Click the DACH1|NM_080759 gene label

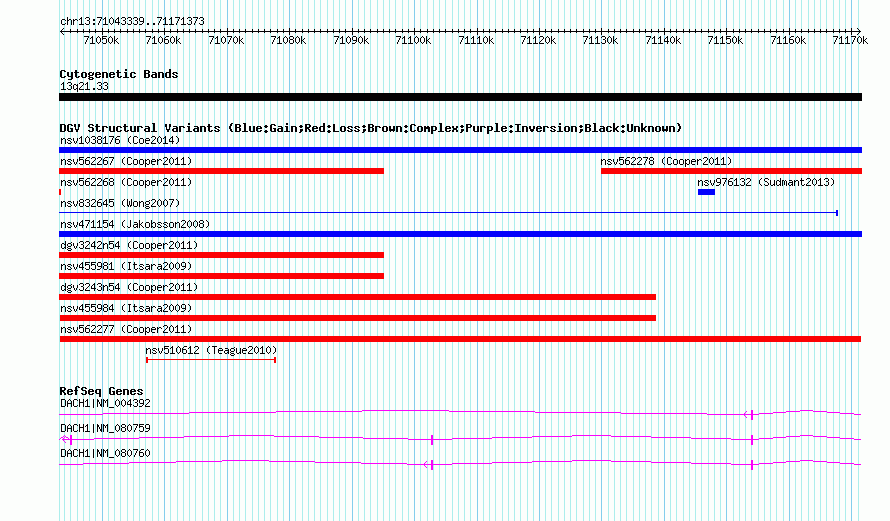(x=105, y=428)
